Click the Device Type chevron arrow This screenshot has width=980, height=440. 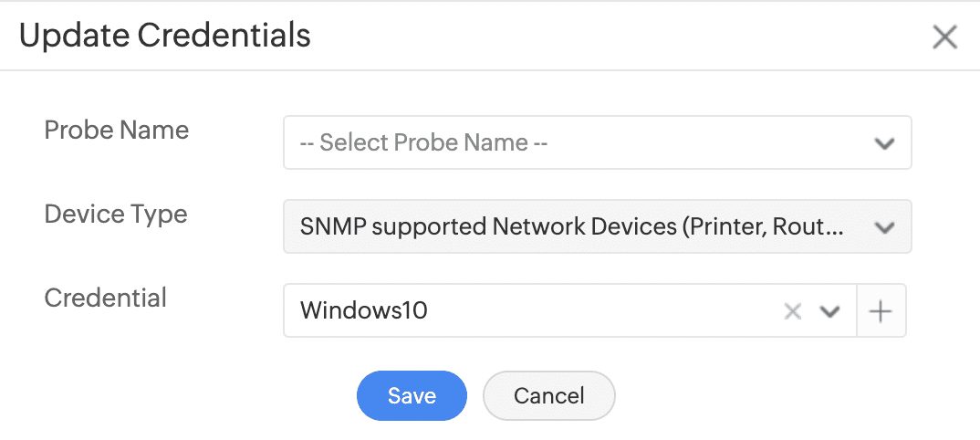[883, 227]
